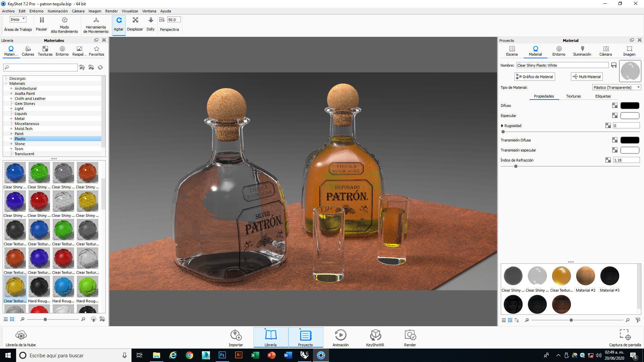Click Importar in bottom toolbar
Viewport: 644px width, 362px height.
point(236,338)
